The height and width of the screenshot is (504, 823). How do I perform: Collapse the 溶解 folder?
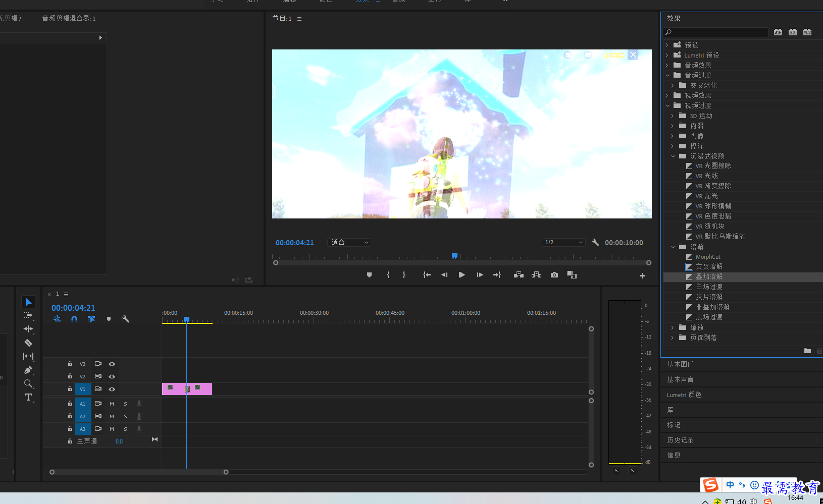coord(673,247)
